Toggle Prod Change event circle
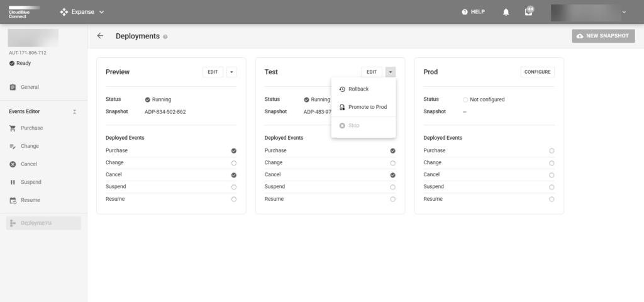This screenshot has height=302, width=644. coord(552,163)
